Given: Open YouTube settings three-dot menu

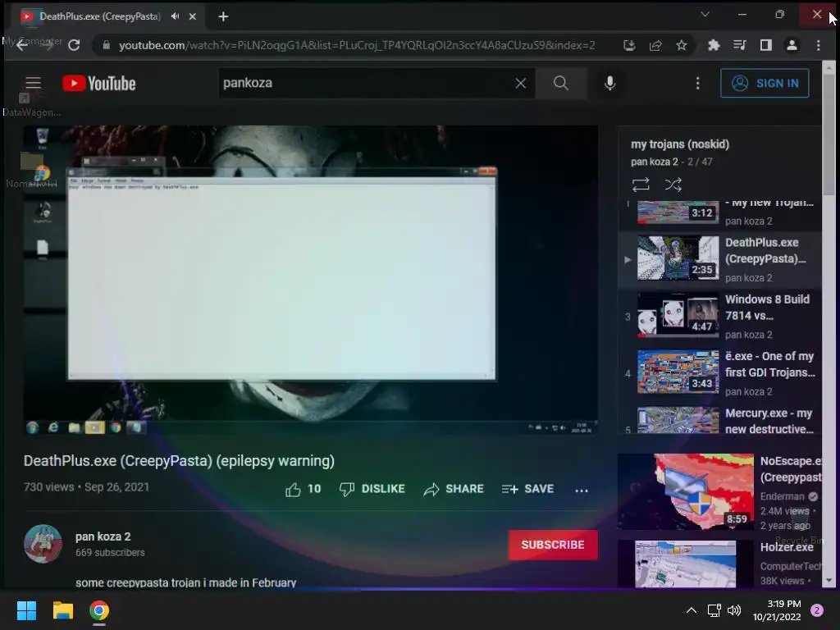Looking at the screenshot, I should 697,83.
